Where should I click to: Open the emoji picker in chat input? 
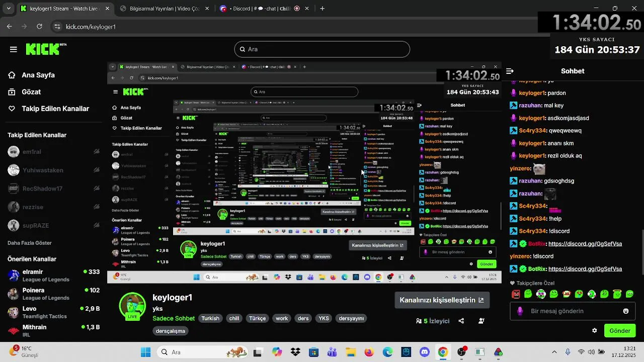click(x=626, y=311)
